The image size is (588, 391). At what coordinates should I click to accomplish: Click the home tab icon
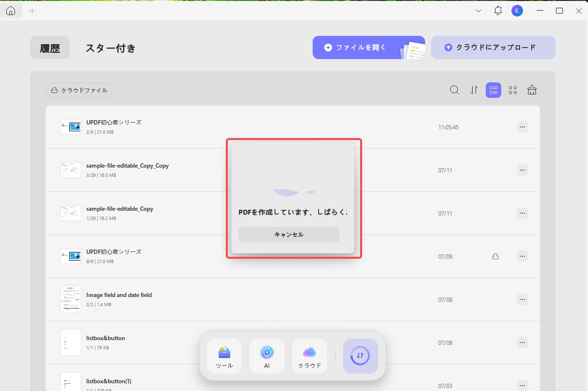11,11
